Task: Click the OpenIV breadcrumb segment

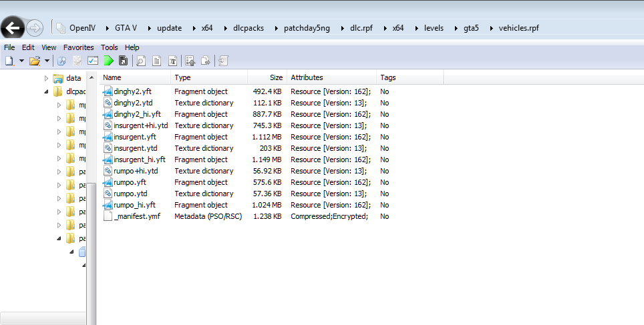Action: (83, 28)
